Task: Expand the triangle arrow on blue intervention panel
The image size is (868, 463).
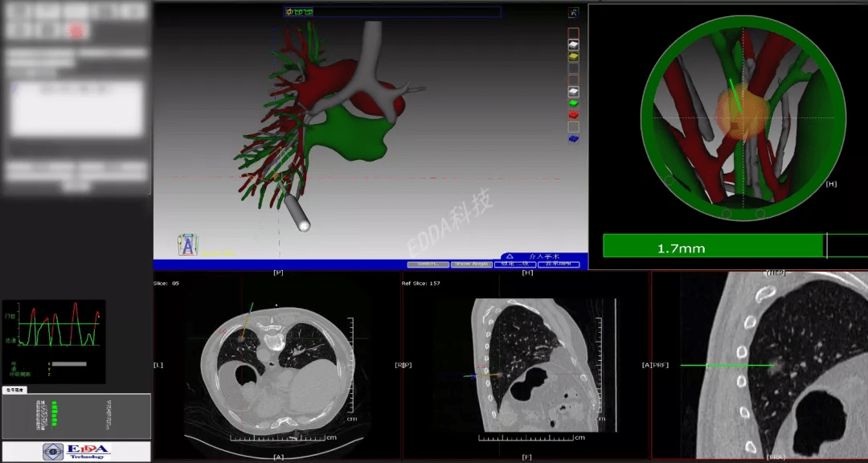Action: [x=509, y=256]
